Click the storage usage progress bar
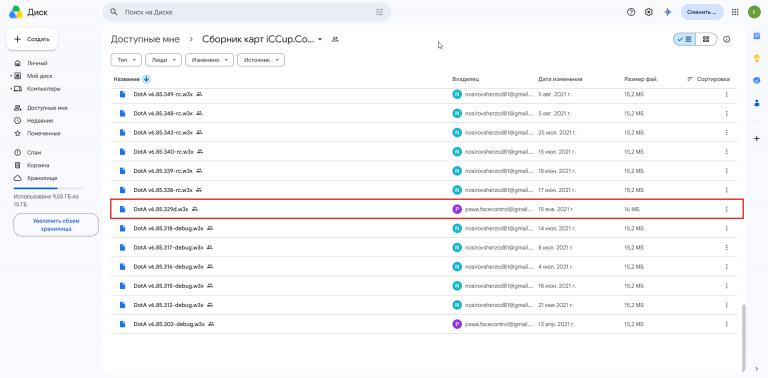Screen dimensions: 768x378 point(48,188)
